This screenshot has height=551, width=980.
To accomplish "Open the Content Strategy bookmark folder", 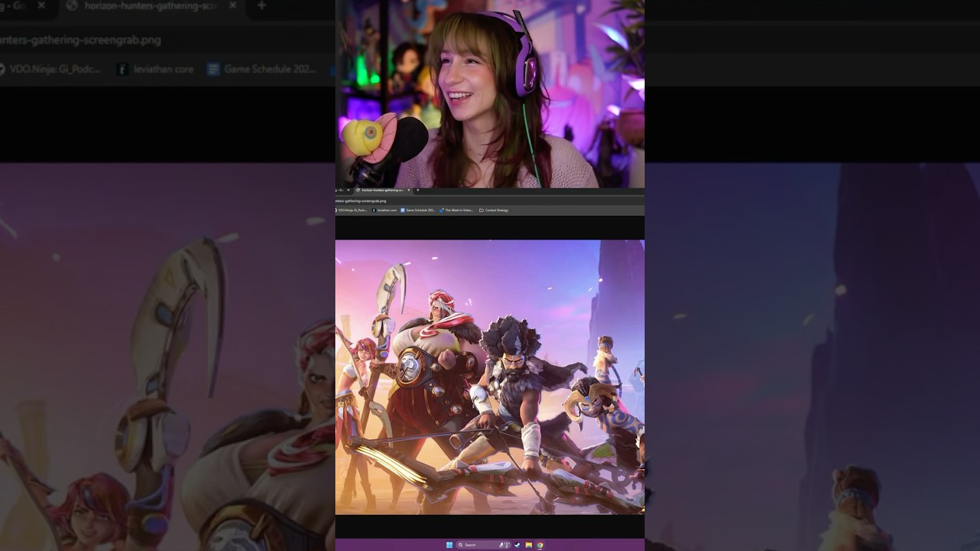I will [x=494, y=210].
